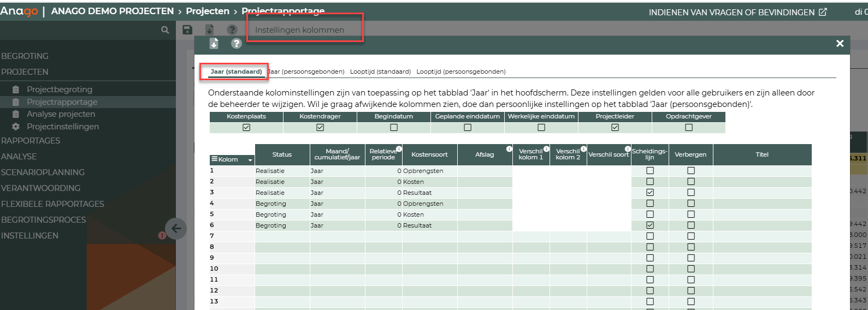Click the external link icon after BEVINDINGEN
868x310 pixels.
(x=823, y=12)
